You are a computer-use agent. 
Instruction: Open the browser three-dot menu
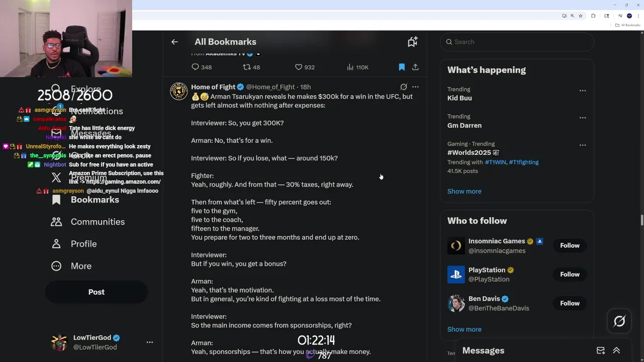[638, 16]
